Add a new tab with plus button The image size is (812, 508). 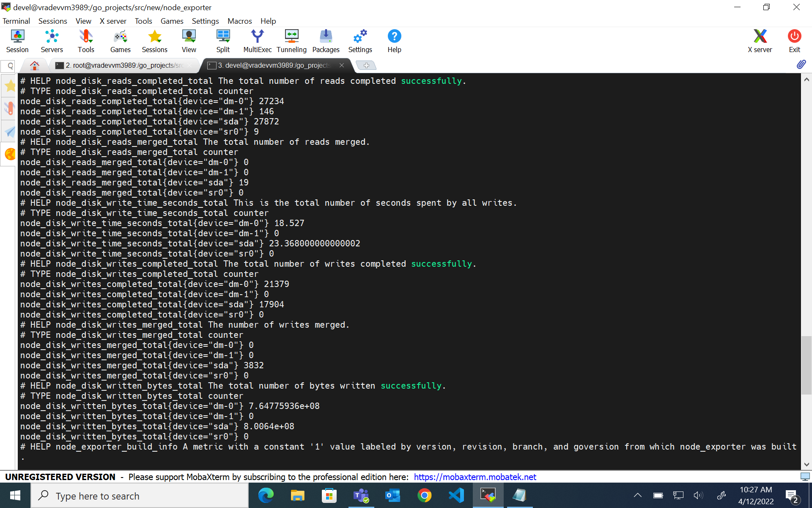(366, 65)
